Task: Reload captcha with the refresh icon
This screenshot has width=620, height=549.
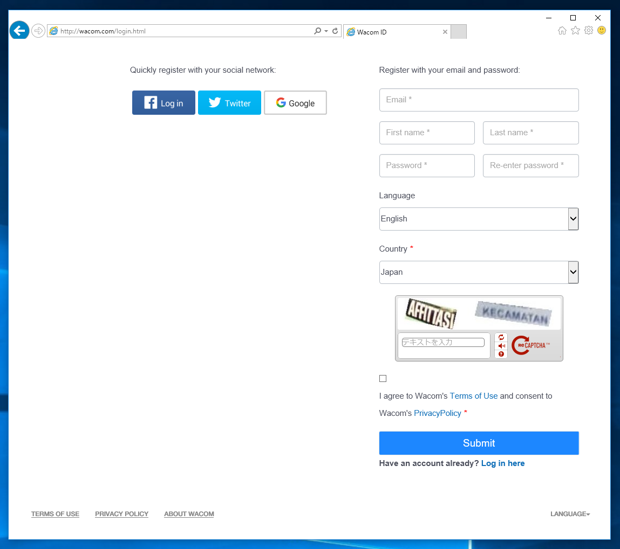Action: coord(501,337)
